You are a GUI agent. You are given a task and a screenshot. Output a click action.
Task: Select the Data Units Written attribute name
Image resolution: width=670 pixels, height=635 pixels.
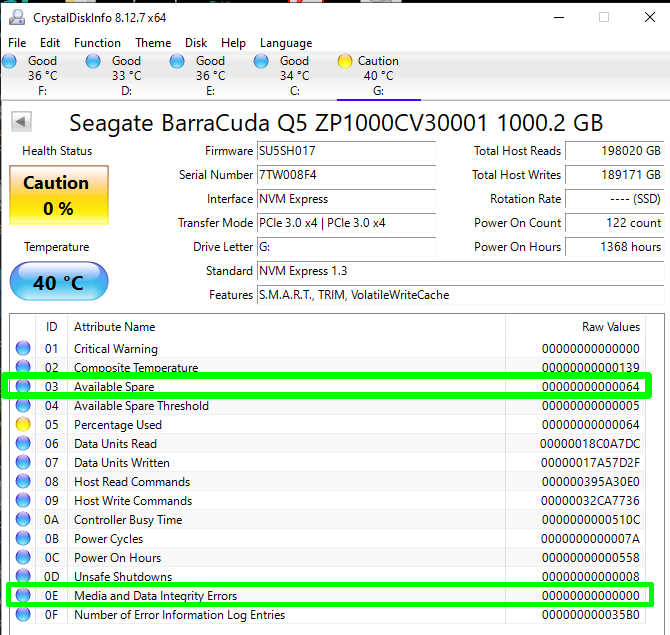pos(122,463)
